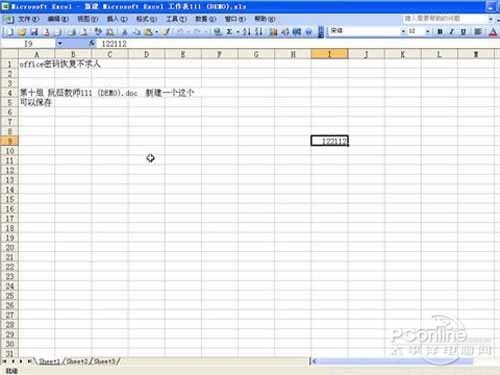
Task: Select cell I9 containing 122112
Action: click(x=330, y=141)
